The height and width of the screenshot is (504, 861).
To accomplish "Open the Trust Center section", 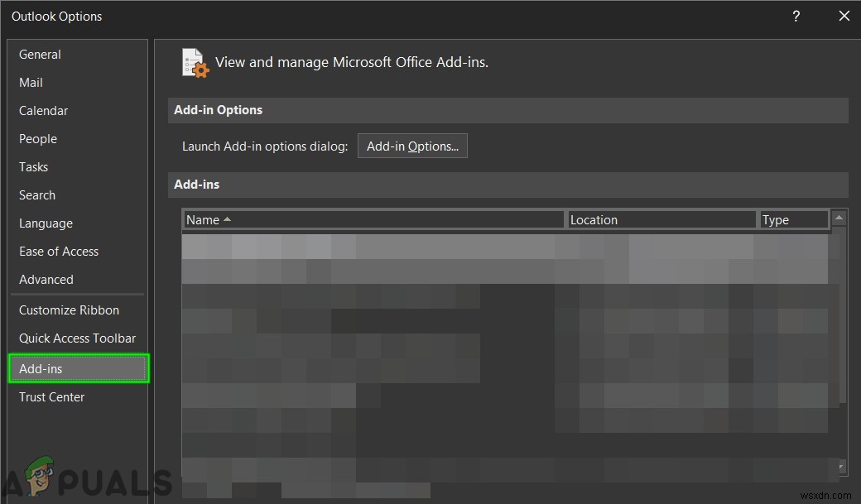I will 51,396.
